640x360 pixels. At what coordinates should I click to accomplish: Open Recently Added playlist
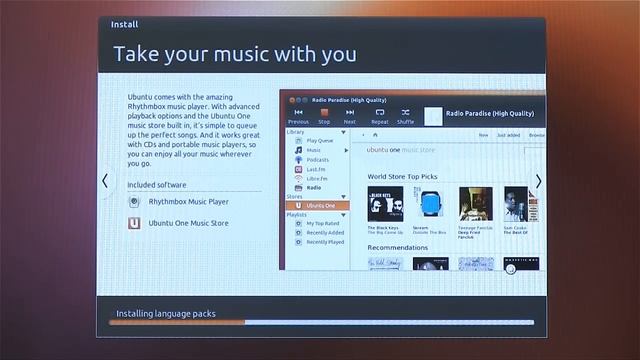pyautogui.click(x=325, y=233)
